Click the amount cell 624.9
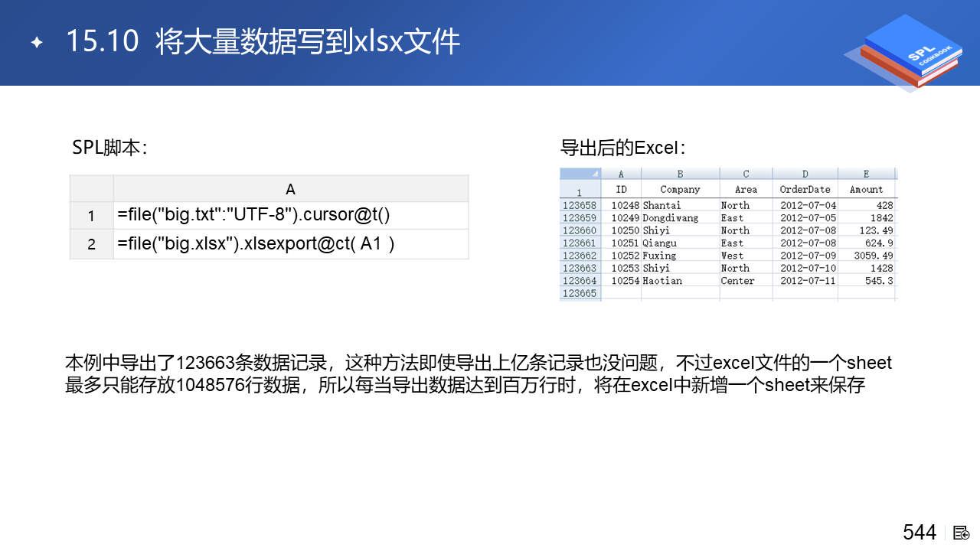Screen dimensions: 980x551 [867, 243]
